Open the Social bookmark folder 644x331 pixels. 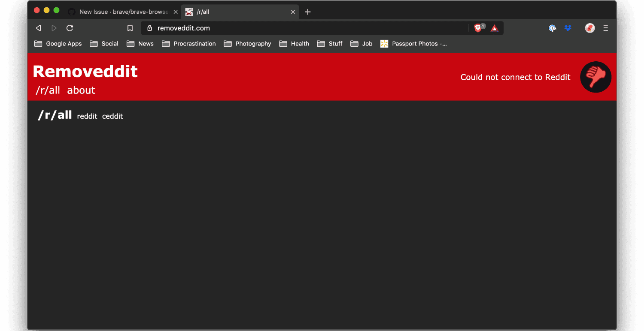(x=104, y=44)
